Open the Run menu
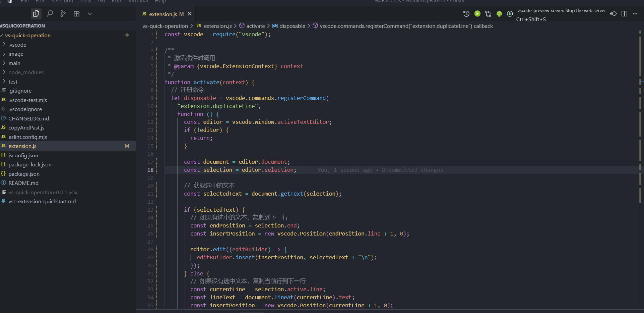The width and height of the screenshot is (644, 313). tap(116, 1)
